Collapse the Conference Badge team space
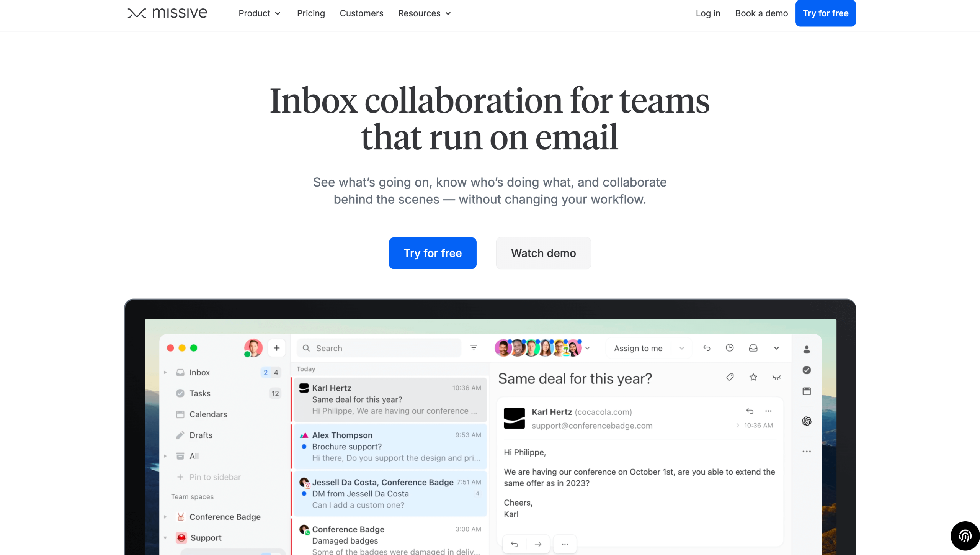Viewport: 980px width, 555px height. pyautogui.click(x=165, y=517)
